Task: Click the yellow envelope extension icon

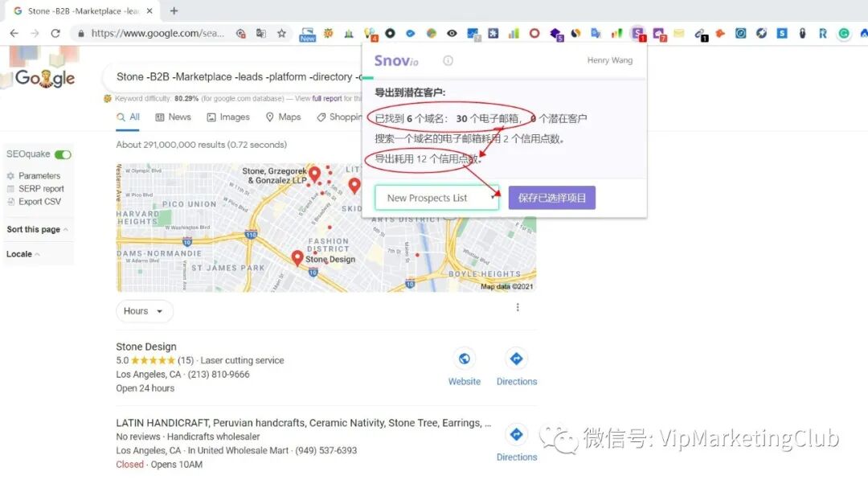Action: click(679, 33)
